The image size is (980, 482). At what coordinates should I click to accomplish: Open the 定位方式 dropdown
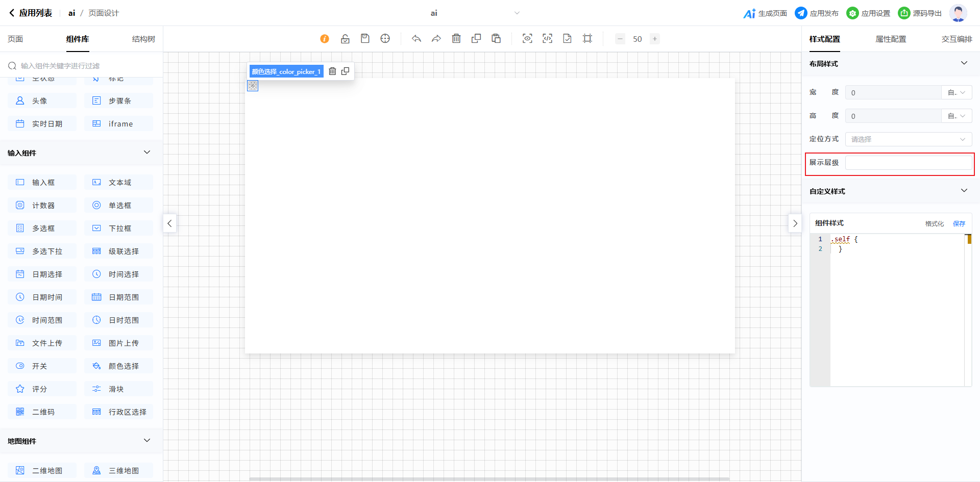(908, 139)
